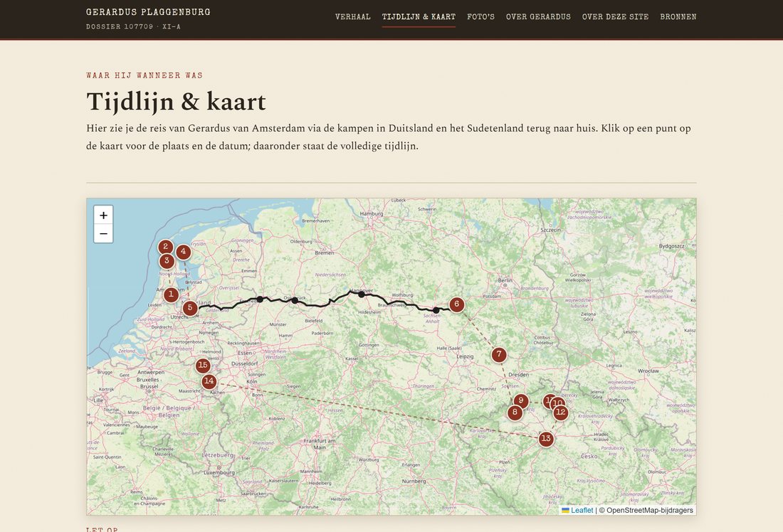
Task: Click the Tijdlijn & kaart heading
Action: 176,101
